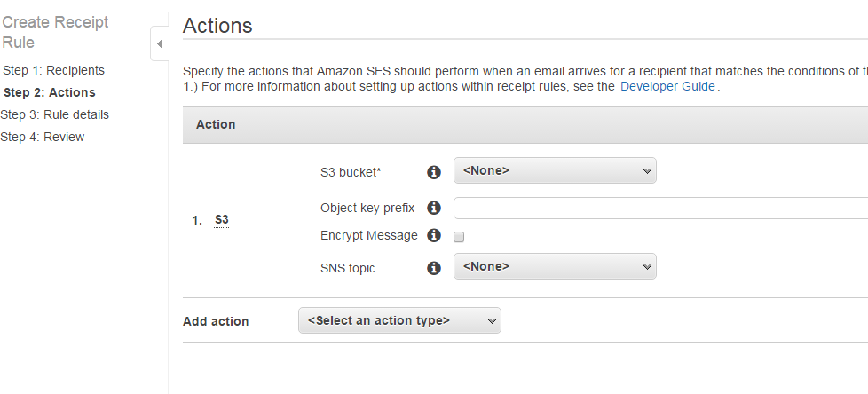Click the Encrypt Message text label
Screen dimensions: 868x394
(x=368, y=235)
